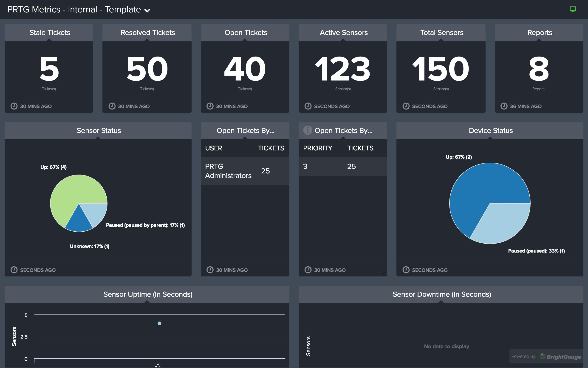The image size is (588, 368).
Task: Click the 'Up: 67% (4)' pie label
Action: 54,167
